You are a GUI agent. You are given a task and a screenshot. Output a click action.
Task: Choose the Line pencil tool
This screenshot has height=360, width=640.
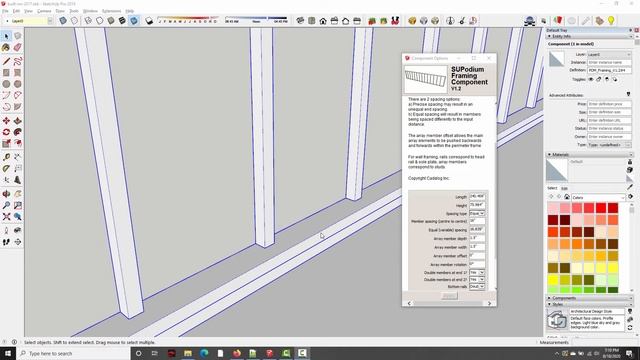point(6,62)
